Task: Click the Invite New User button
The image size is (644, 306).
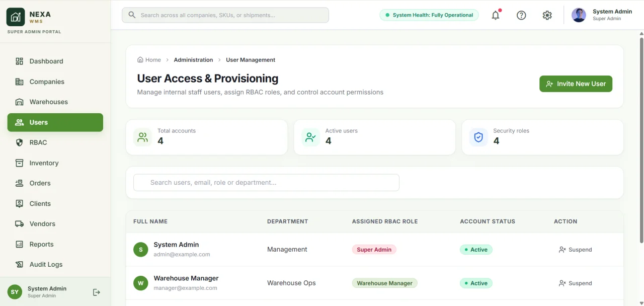Action: point(576,84)
